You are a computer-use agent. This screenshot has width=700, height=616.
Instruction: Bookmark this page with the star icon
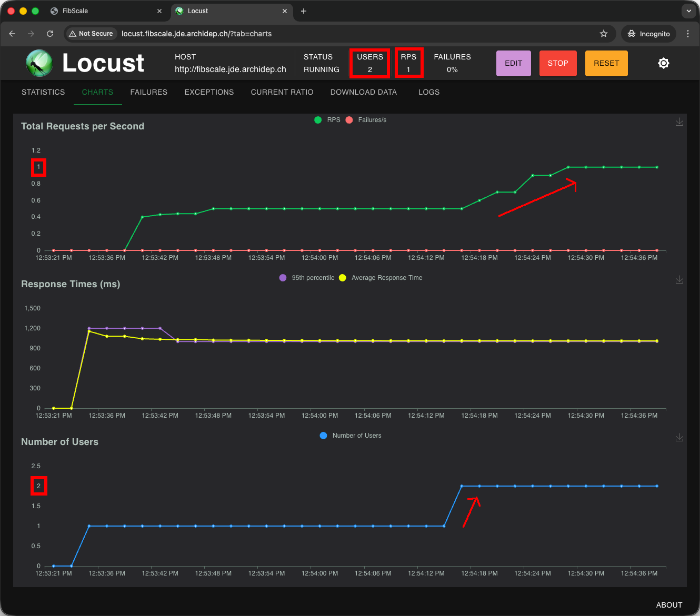tap(604, 34)
